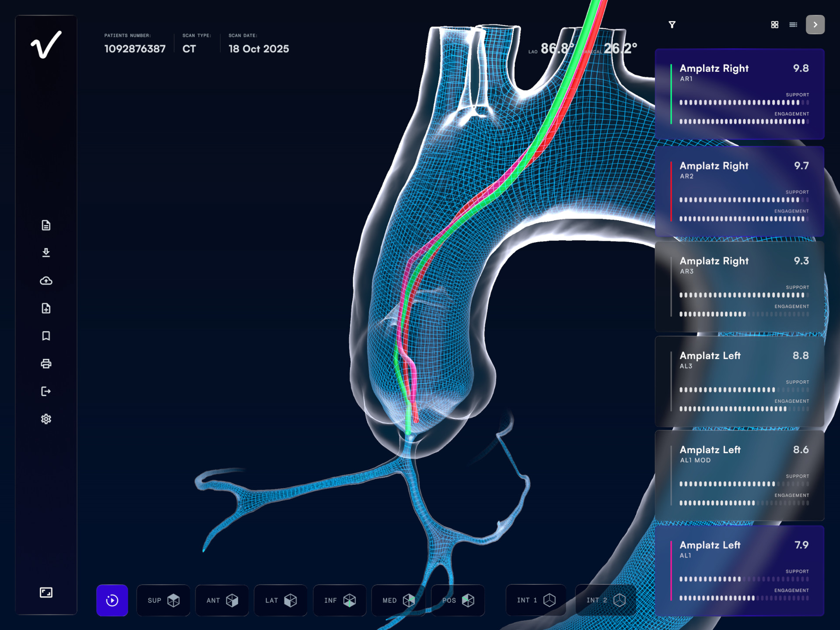Click the AR1 support level bar
This screenshot has width=840, height=630.
(x=744, y=102)
